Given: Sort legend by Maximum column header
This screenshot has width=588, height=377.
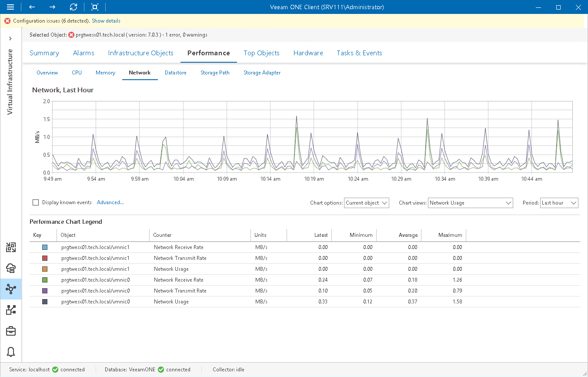Looking at the screenshot, I should click(450, 235).
